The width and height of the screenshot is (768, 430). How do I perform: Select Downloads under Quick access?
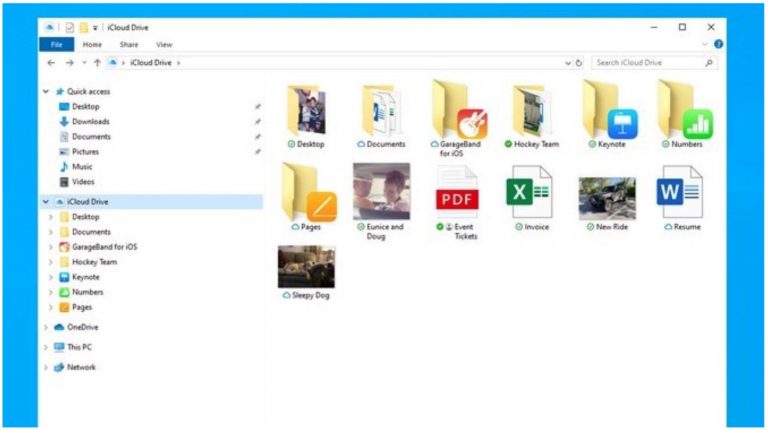pos(90,121)
